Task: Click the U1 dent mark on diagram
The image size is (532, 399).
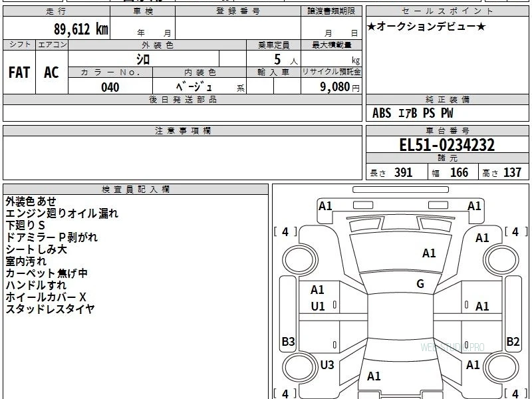Action: click(x=318, y=307)
